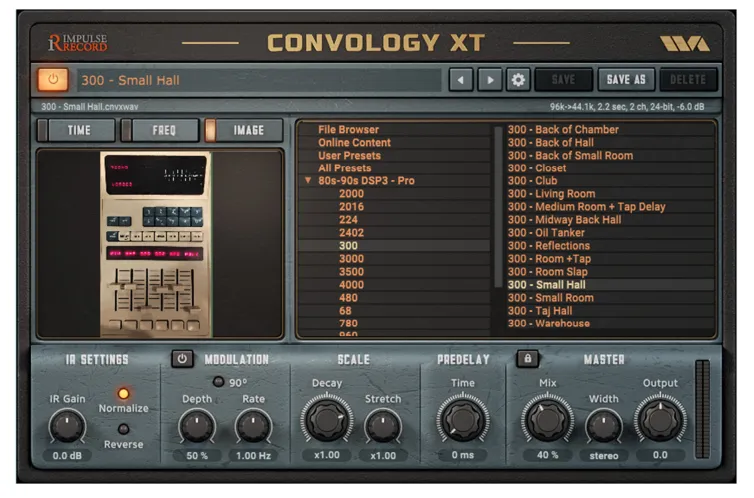This screenshot has height=498, width=754.
Task: Click the Wave Arts logo icon
Action: pos(685,43)
